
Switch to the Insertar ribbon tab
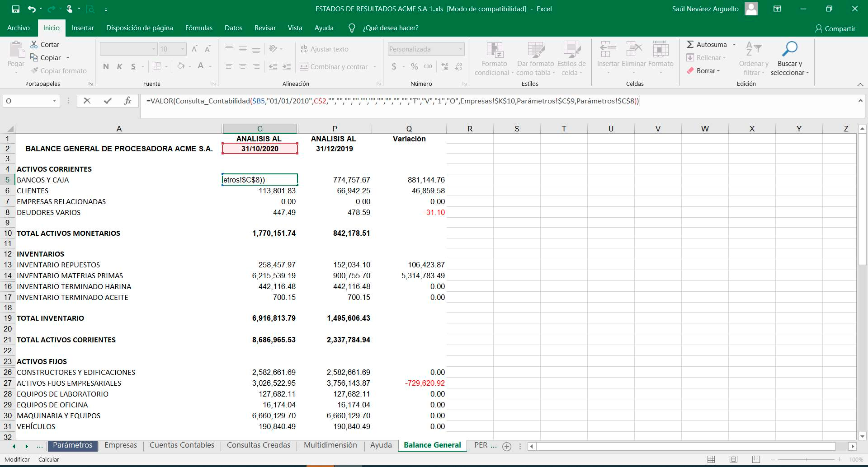click(x=83, y=28)
